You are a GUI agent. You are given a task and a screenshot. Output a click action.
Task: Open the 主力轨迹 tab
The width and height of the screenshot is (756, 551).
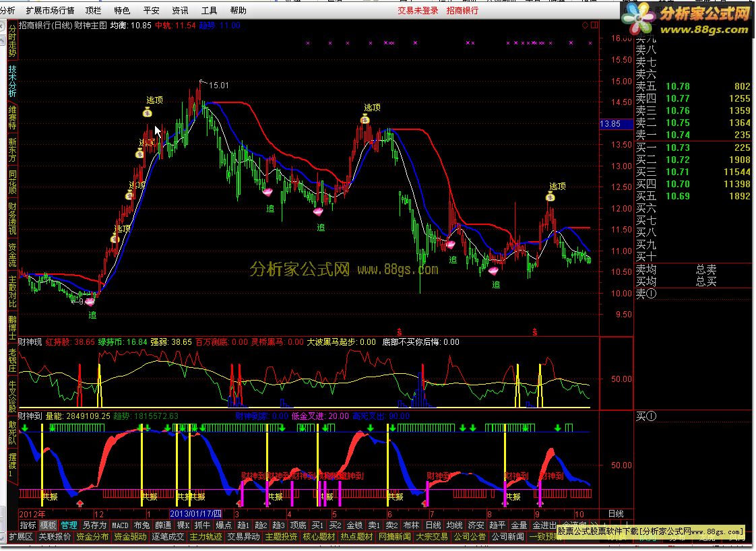pyautogui.click(x=206, y=537)
